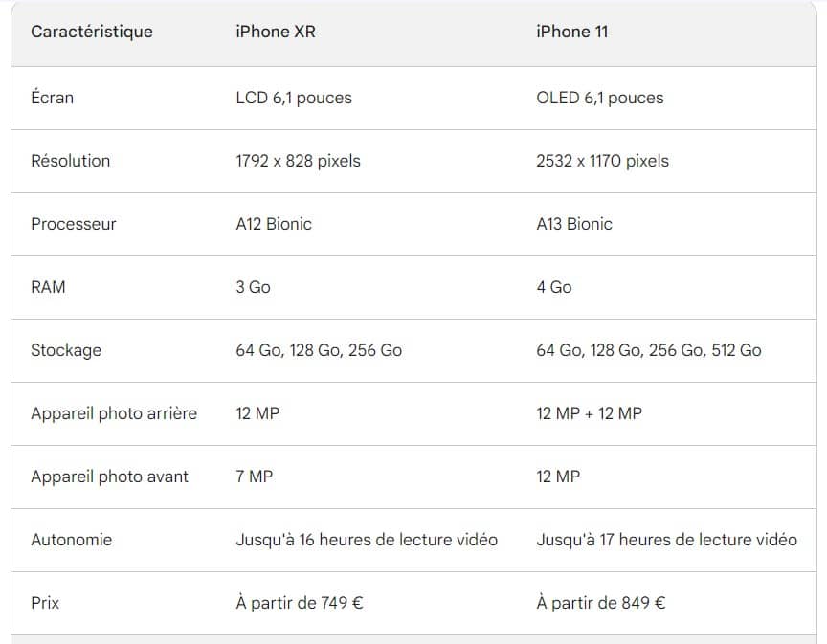Select the 16 heures de lecture vidéo cell
The height and width of the screenshot is (644, 827).
[x=367, y=540]
